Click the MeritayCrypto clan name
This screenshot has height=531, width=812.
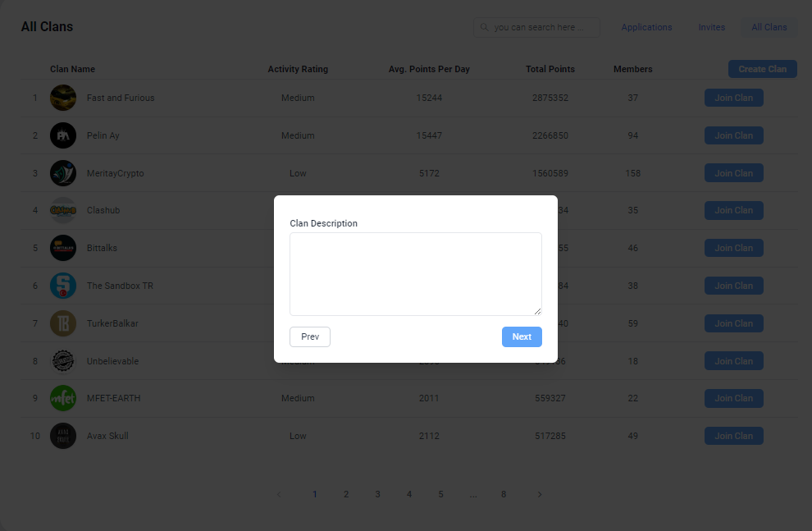(x=116, y=173)
